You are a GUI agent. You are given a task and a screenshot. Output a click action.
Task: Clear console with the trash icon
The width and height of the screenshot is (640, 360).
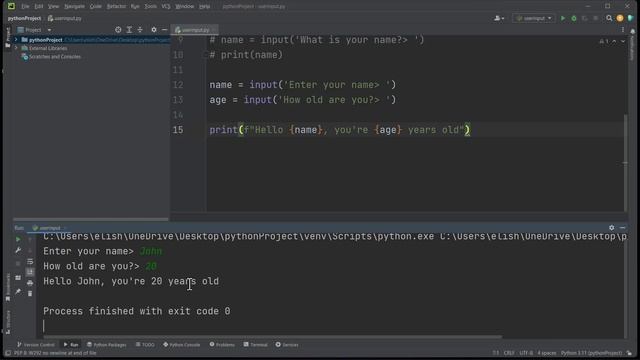coord(30,293)
